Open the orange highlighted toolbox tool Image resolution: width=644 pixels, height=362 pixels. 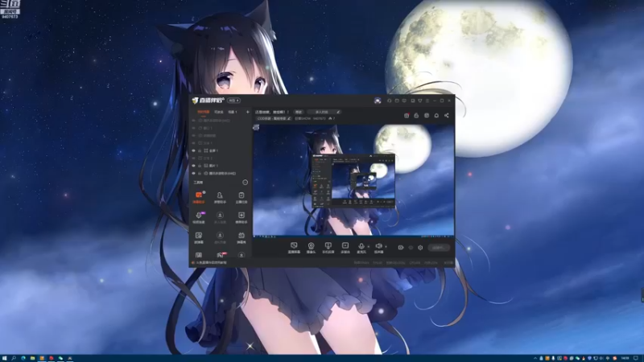pos(199,197)
